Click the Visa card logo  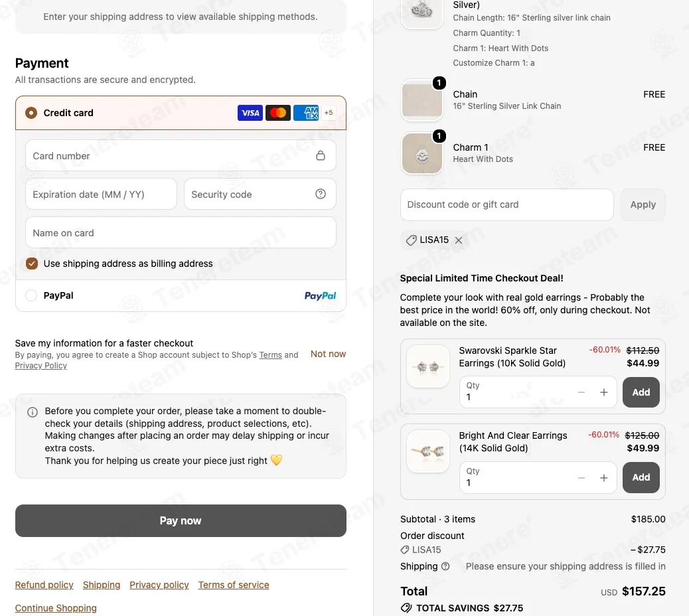[250, 113]
